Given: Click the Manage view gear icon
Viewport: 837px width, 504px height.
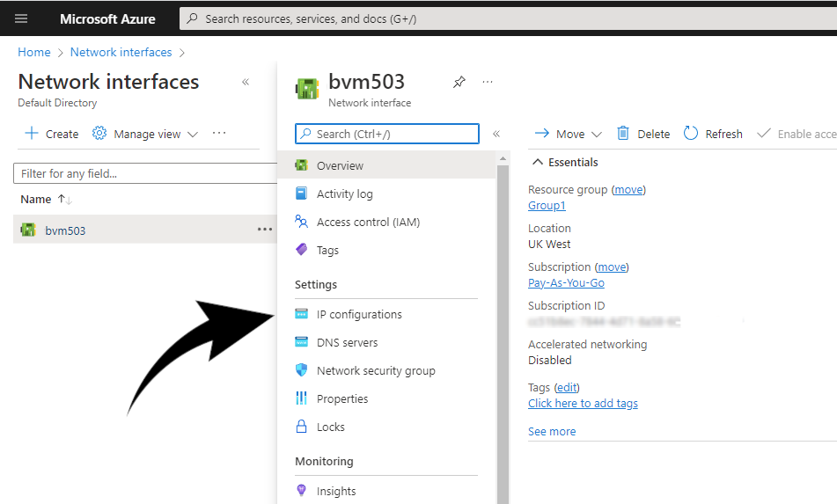Looking at the screenshot, I should point(99,133).
